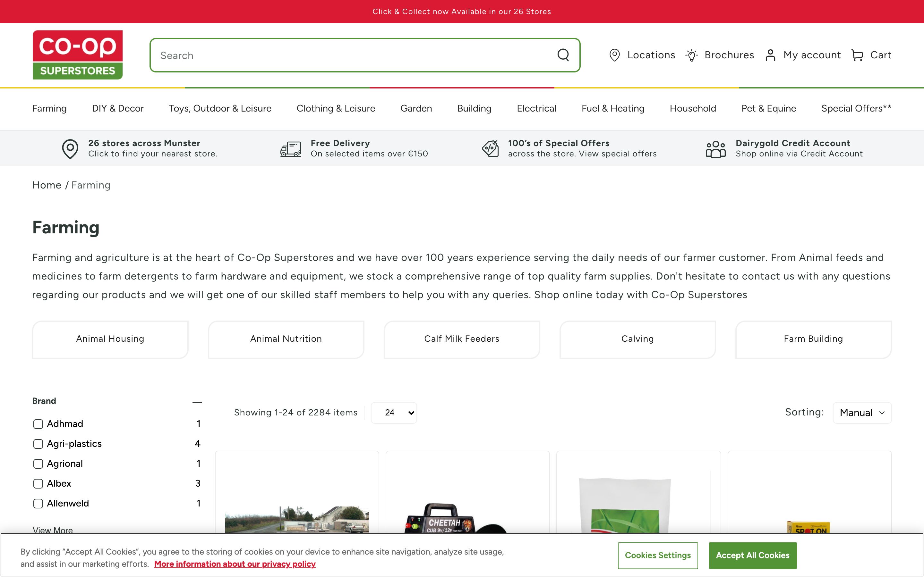
Task: Select the Allenweld brand filter
Action: point(38,503)
